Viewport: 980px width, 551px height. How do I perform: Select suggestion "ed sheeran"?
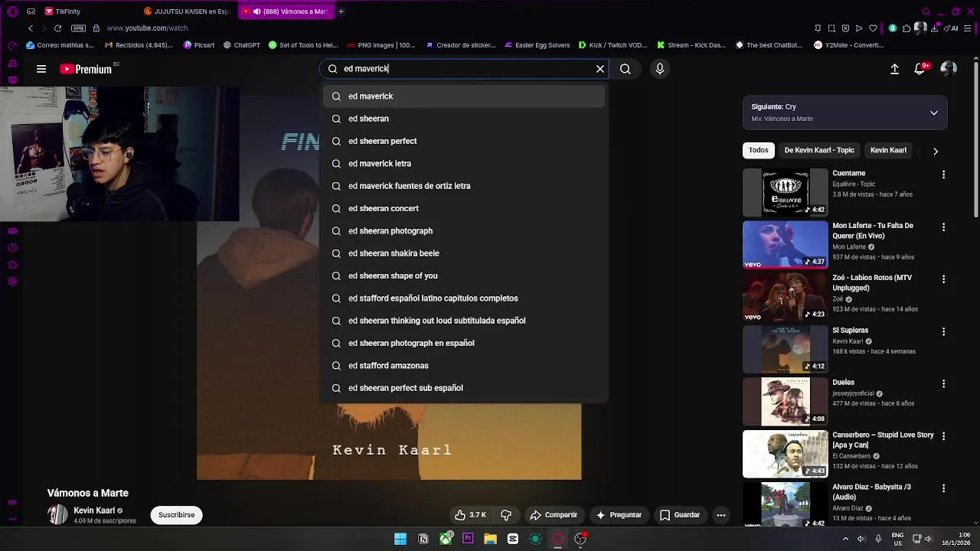[x=464, y=119]
